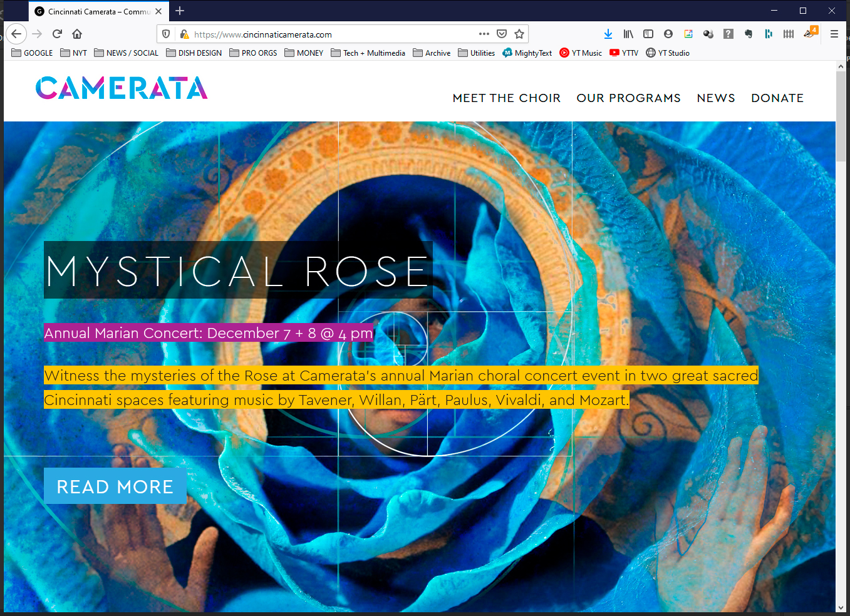850x616 pixels.
Task: Click the address bar URL field
Action: click(x=332, y=34)
